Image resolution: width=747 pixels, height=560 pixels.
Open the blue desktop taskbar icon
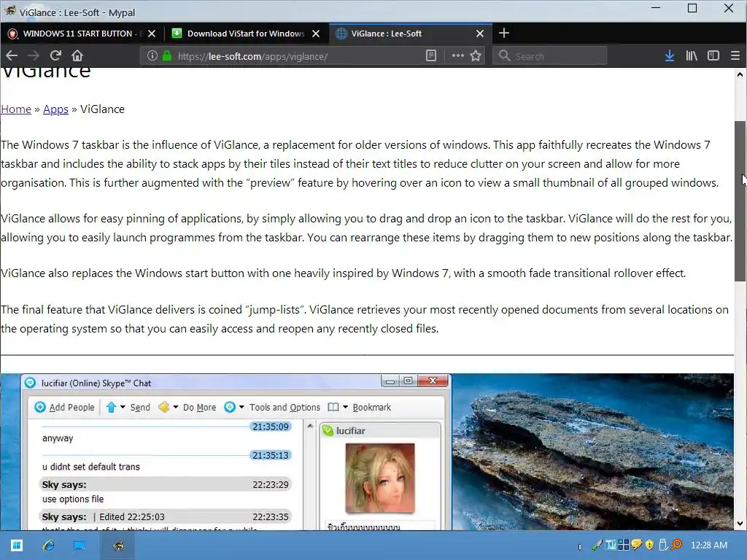pyautogui.click(x=79, y=545)
